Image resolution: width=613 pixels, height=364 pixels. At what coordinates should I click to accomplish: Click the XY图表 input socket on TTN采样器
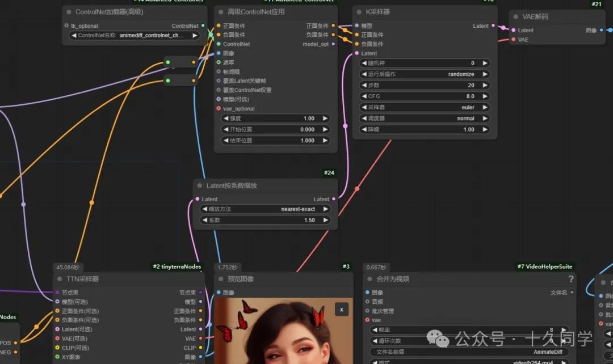pos(57,357)
